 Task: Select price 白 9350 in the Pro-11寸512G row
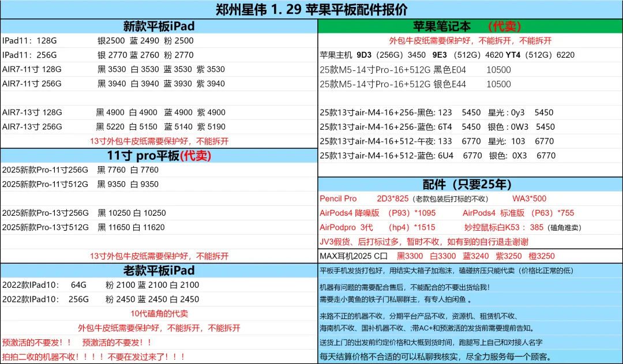tap(144, 184)
